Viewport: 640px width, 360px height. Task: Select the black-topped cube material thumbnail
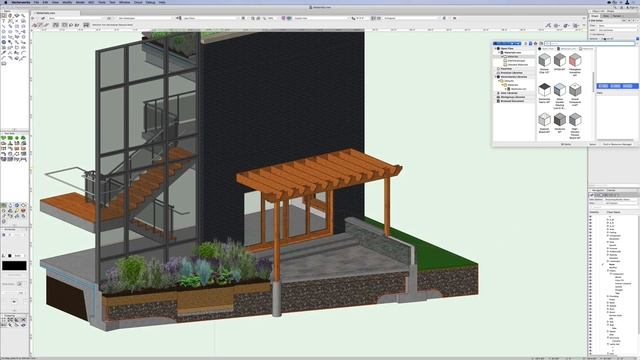coord(544,89)
